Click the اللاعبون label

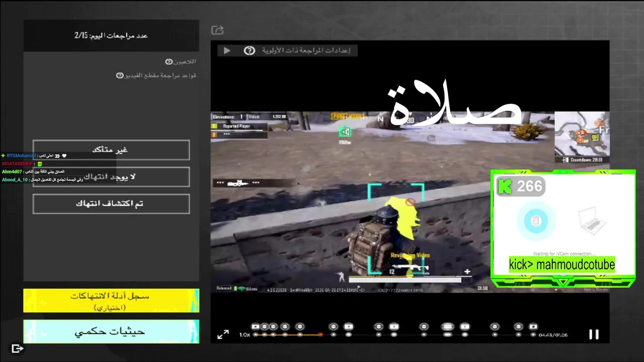coord(185,61)
